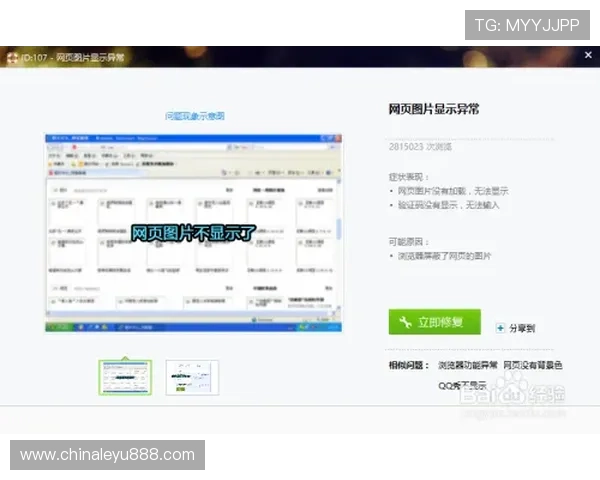Click the 问题现象示意图 link above the preview

click(x=195, y=116)
